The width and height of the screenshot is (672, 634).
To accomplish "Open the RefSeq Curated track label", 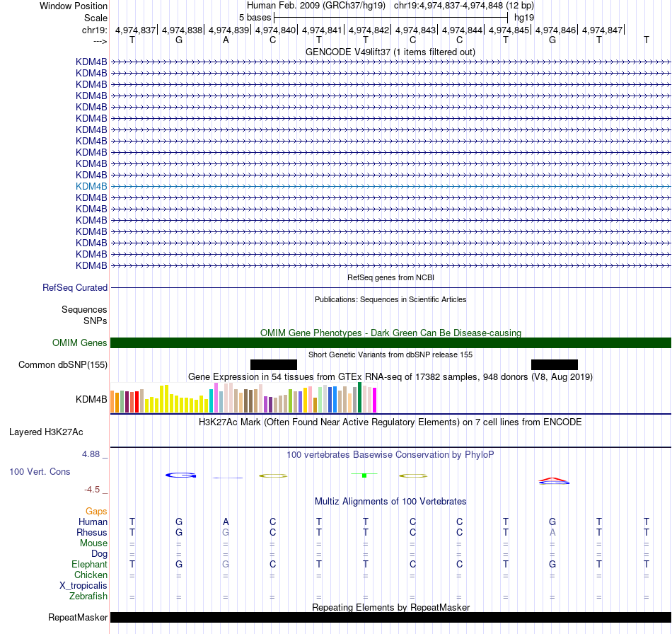I will click(x=75, y=288).
